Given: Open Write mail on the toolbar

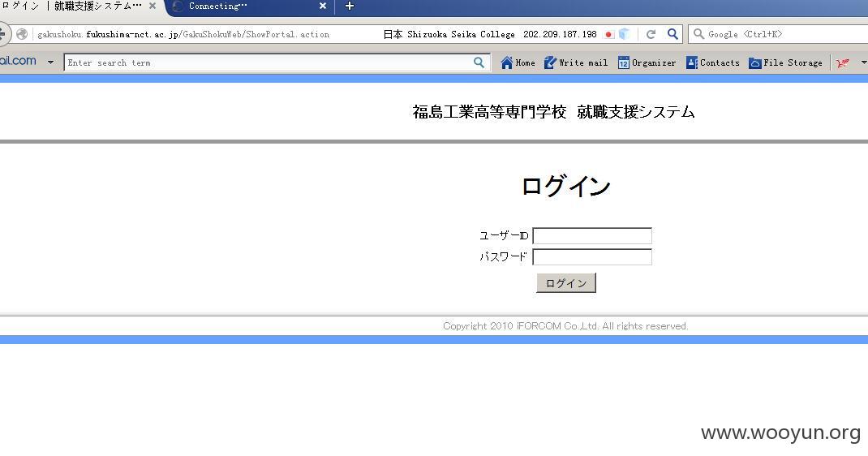Looking at the screenshot, I should pyautogui.click(x=576, y=62).
